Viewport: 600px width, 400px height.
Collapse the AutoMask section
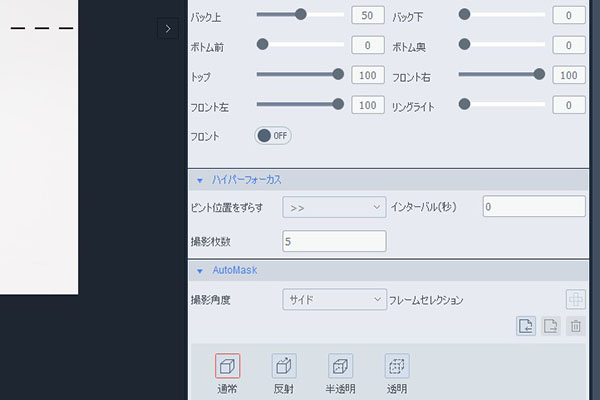pyautogui.click(x=200, y=271)
